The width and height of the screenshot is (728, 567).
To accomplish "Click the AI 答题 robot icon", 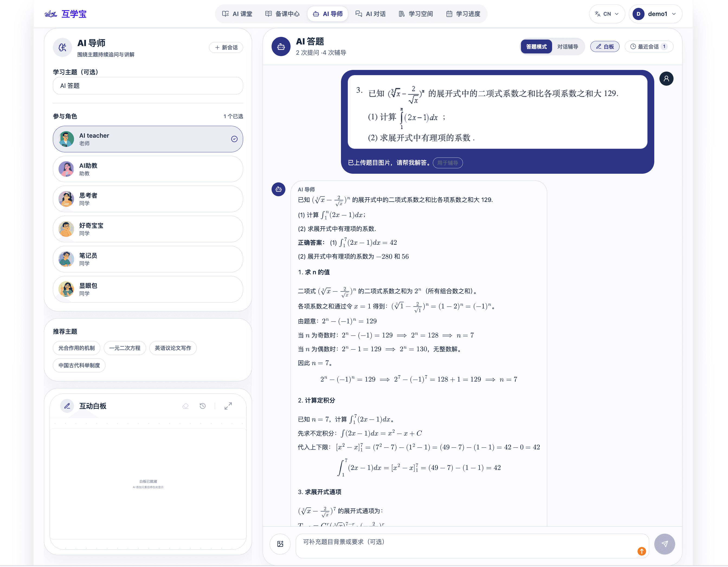I will [x=281, y=47].
